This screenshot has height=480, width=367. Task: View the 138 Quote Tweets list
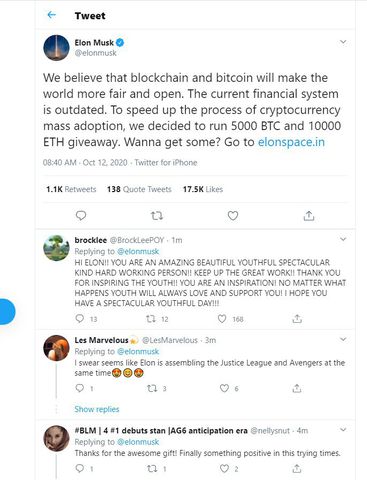pyautogui.click(x=139, y=189)
